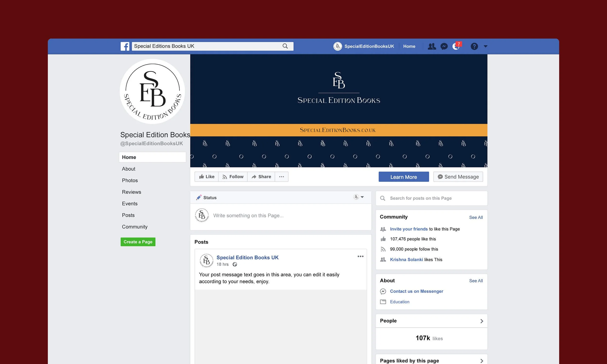
Task: Open Special Edition Books UK post author link
Action: click(247, 257)
